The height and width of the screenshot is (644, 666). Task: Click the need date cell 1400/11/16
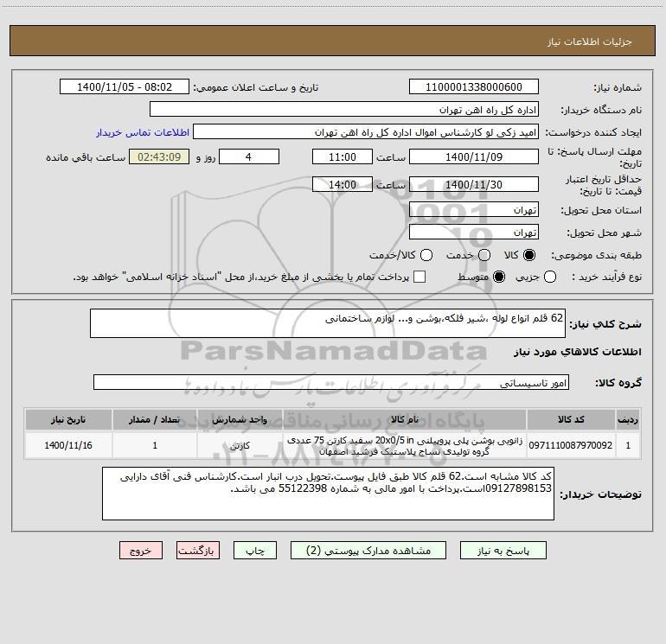68,445
